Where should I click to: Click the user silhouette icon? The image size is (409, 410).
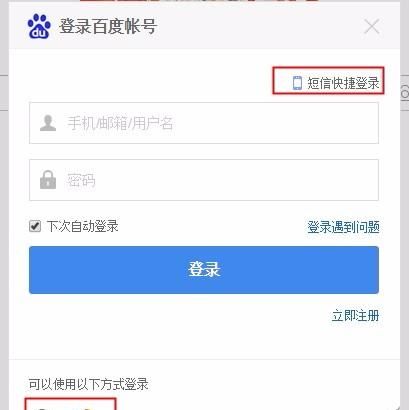click(x=48, y=123)
